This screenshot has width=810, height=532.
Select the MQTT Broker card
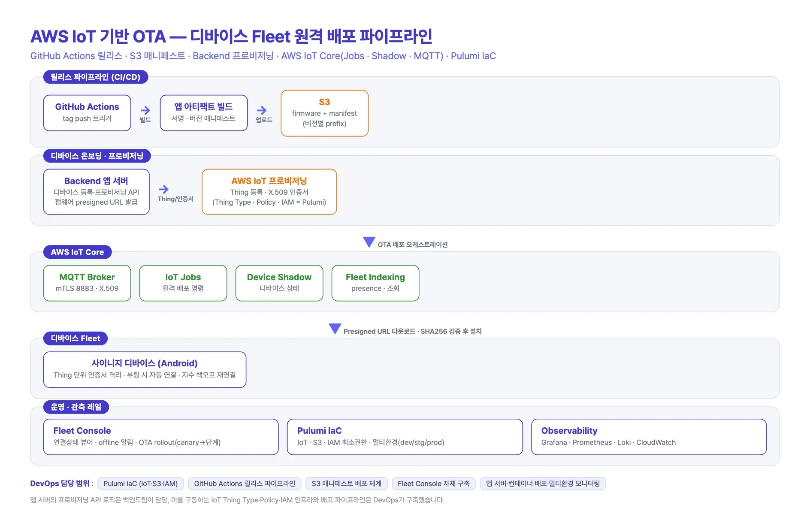pyautogui.click(x=87, y=283)
